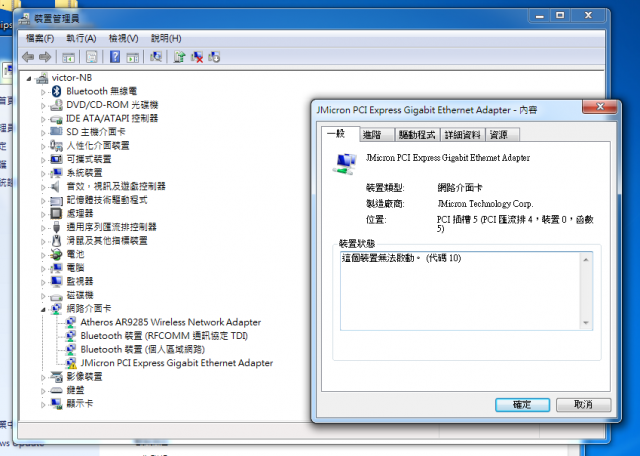Click the 電池 battery icon
This screenshot has height=456, width=640.
tap(56, 254)
